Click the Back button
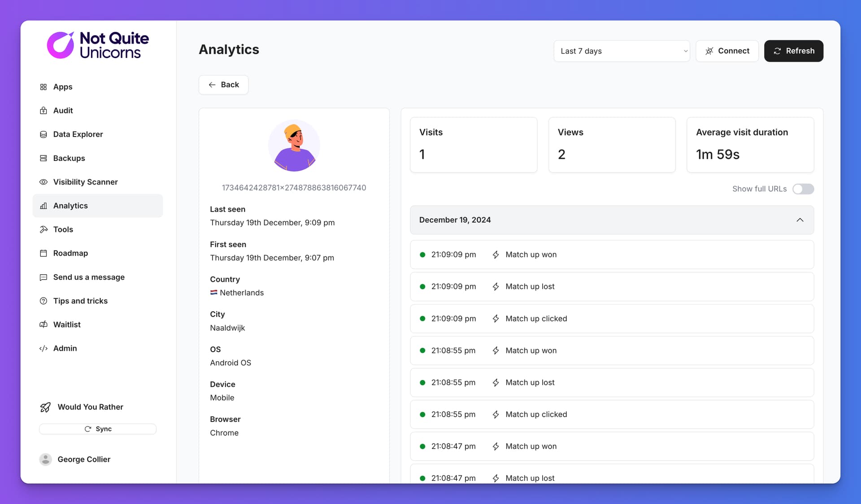This screenshot has width=861, height=504. [x=223, y=85]
